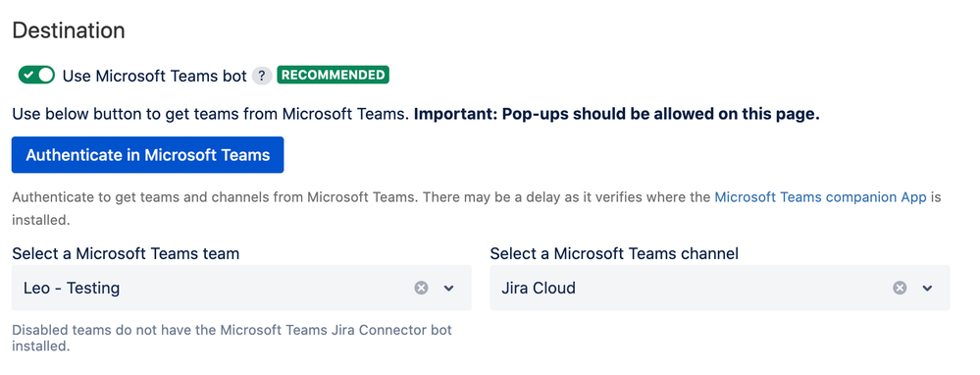Open the question mark help icon

point(262,77)
